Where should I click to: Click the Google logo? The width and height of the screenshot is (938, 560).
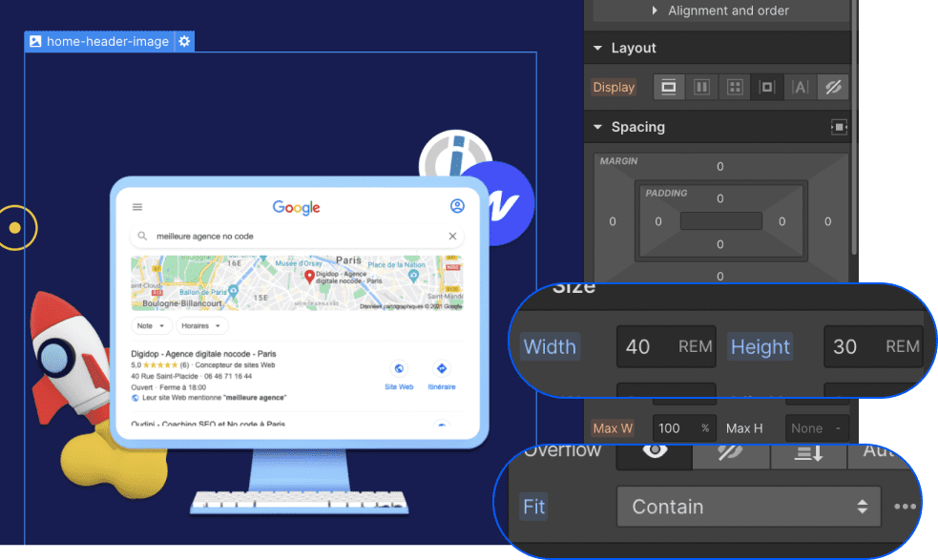[x=296, y=208]
